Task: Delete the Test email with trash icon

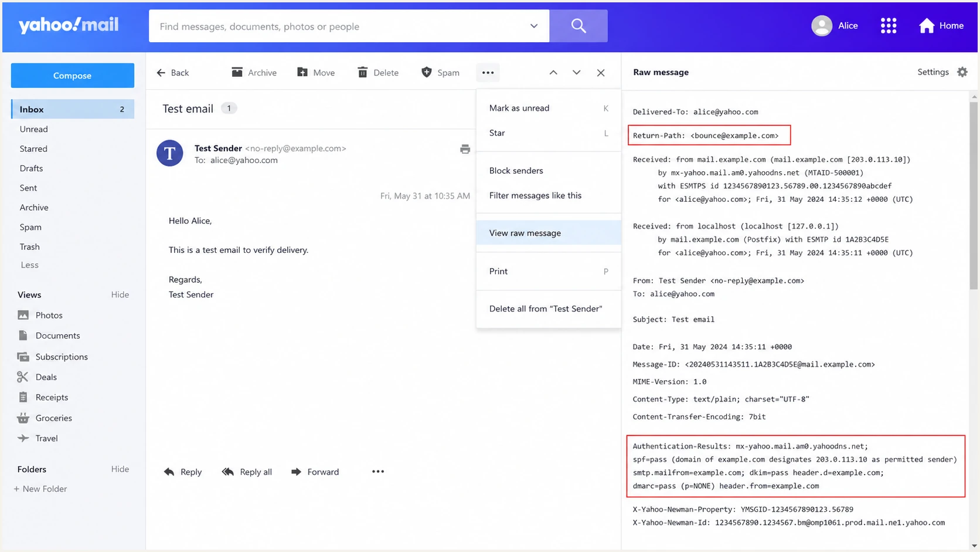Action: point(378,73)
